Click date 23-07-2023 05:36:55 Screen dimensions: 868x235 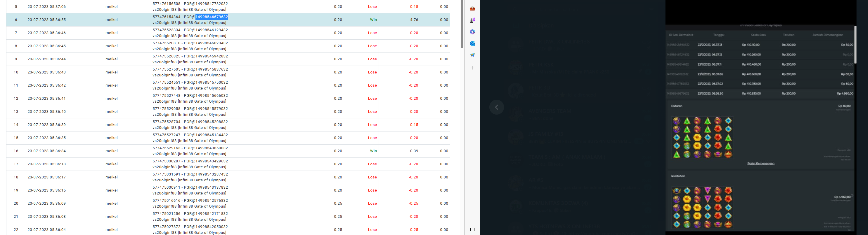47,20
